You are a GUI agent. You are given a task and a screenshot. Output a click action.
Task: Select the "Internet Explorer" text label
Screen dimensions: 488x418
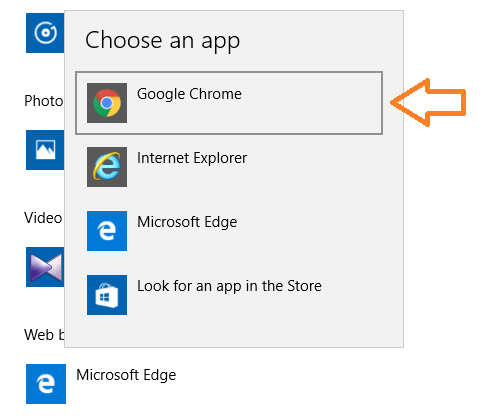(192, 158)
